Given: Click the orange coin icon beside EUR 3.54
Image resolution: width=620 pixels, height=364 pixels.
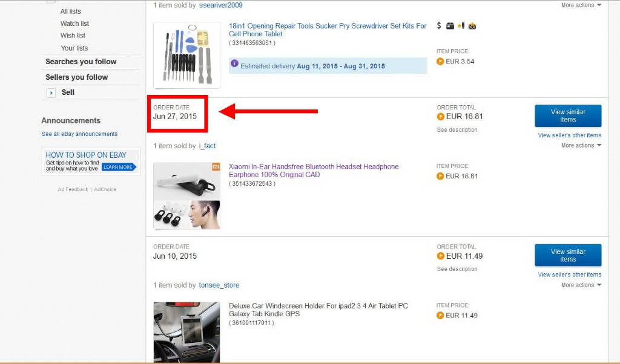Looking at the screenshot, I should tap(440, 61).
